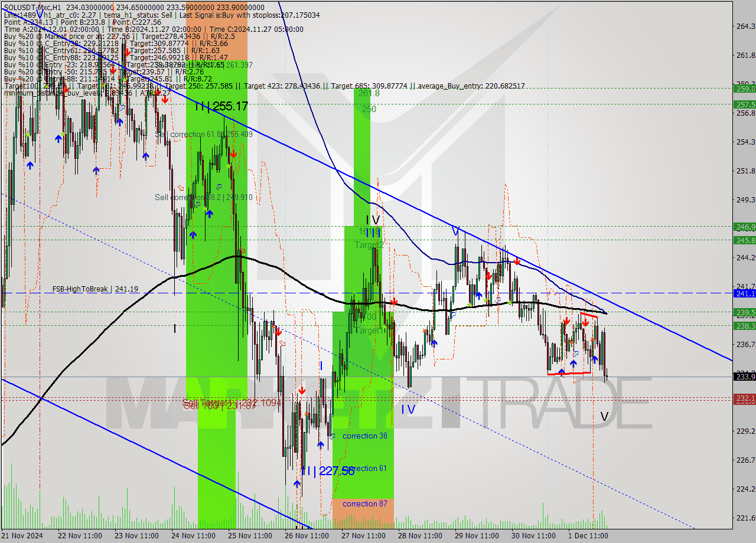Click the 264.3 price axis value
The height and width of the screenshot is (543, 756).
[746, 26]
